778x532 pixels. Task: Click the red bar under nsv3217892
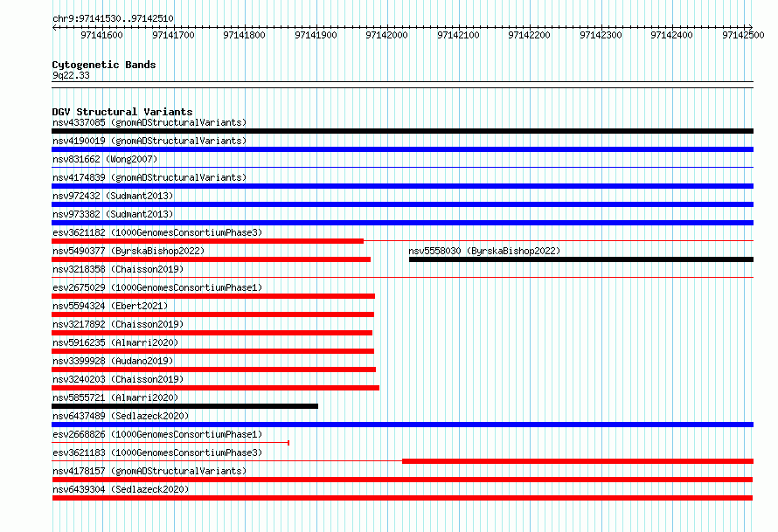pyautogui.click(x=212, y=333)
